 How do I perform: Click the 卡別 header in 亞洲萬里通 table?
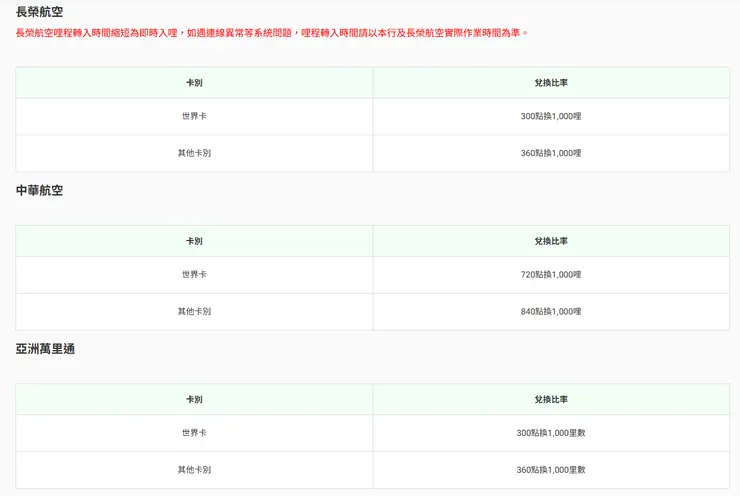(194, 400)
